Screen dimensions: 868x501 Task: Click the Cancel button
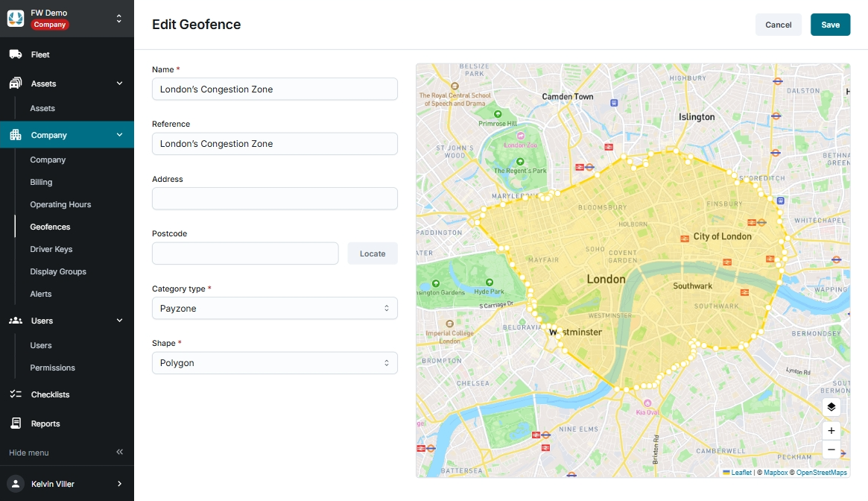[779, 25]
